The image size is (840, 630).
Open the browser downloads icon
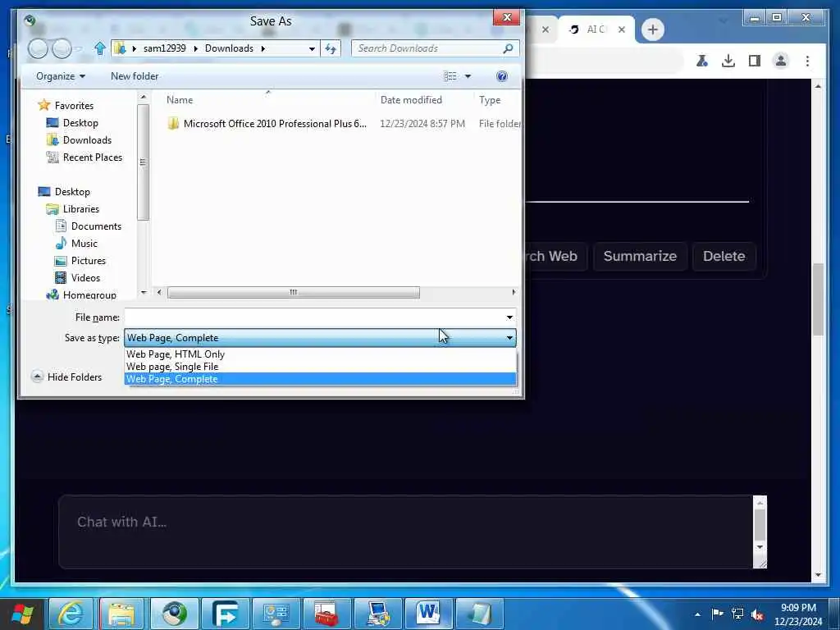click(x=728, y=61)
